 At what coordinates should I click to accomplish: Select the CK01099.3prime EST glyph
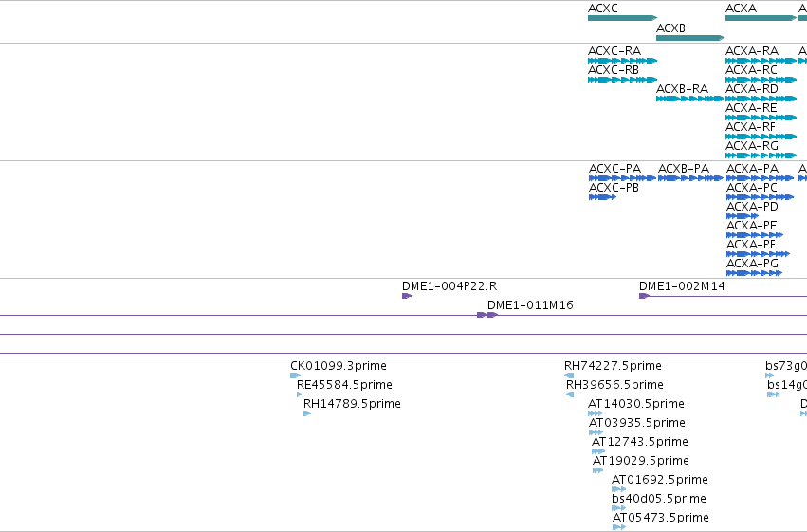[296, 376]
